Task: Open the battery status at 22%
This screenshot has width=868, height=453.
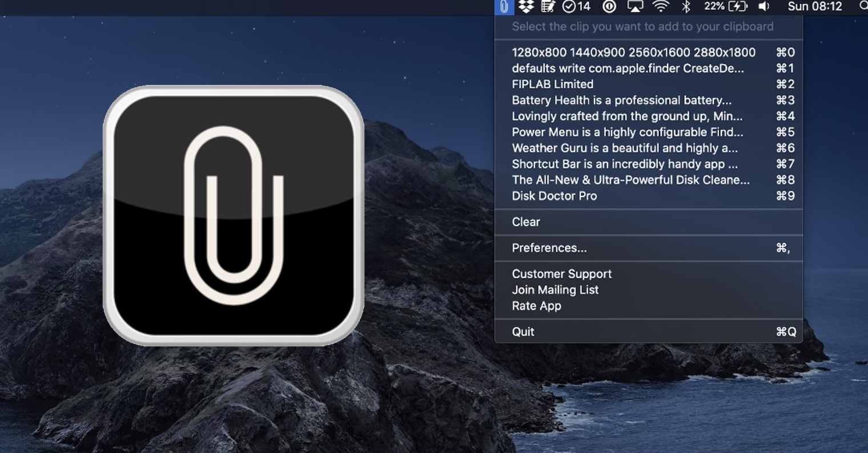Action: pos(725,7)
